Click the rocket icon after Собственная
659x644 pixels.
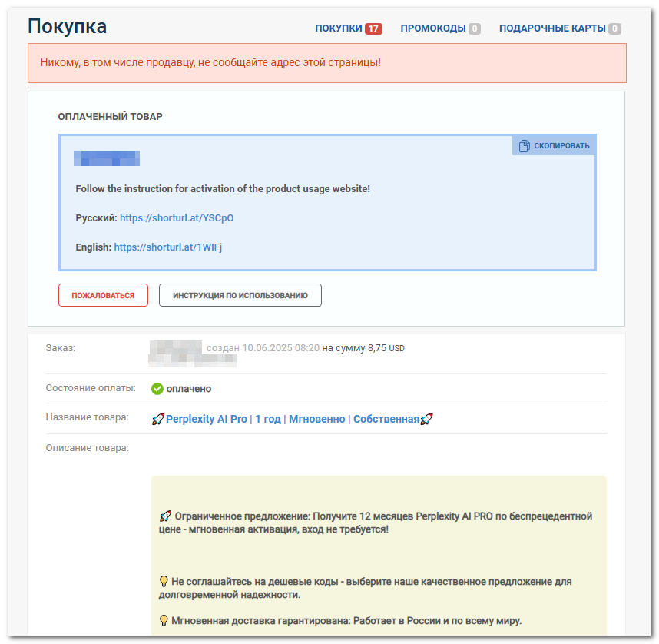pos(426,419)
